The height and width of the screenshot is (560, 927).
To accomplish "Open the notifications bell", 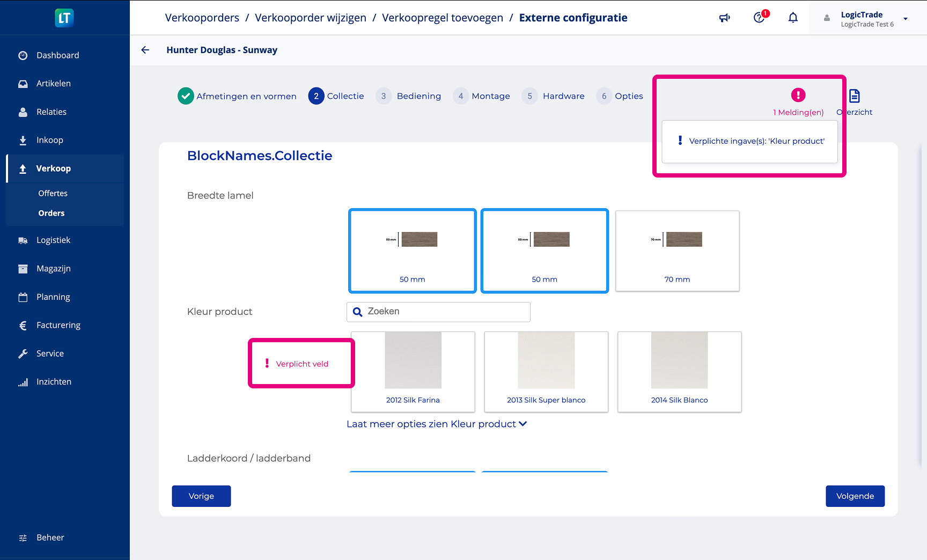I will (x=793, y=18).
